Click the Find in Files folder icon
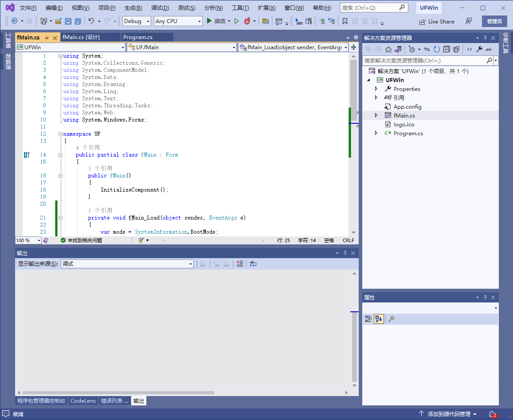This screenshot has height=420, width=513. [266, 21]
